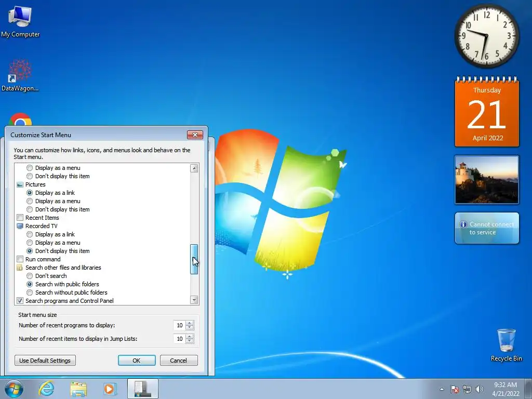The image size is (532, 399).
Task: Open the My Computer desktop icon
Action: tap(20, 22)
